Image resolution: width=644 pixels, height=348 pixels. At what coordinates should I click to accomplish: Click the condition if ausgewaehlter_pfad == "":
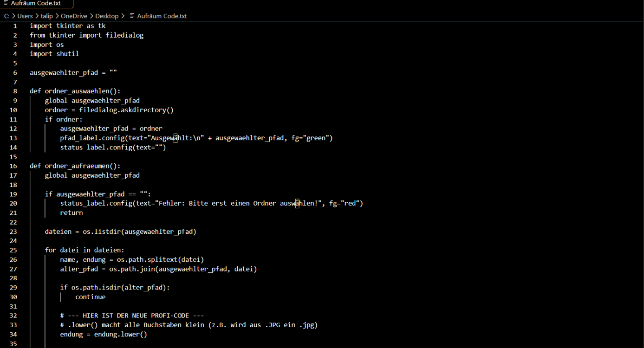tap(98, 194)
